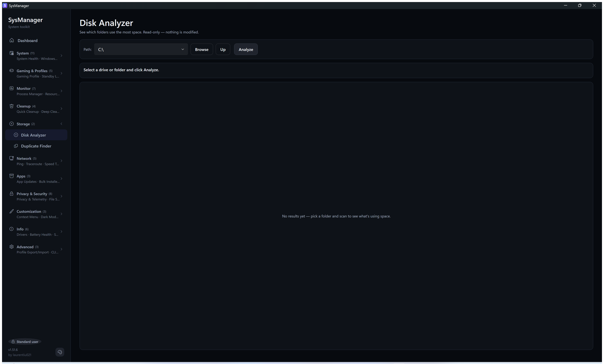This screenshot has width=604, height=364.
Task: Click the by laurentiu021 author text
Action: (20, 355)
